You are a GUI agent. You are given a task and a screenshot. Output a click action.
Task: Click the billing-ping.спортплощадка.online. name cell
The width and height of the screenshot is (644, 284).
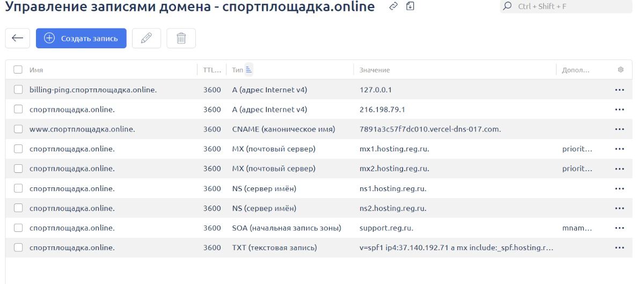point(93,90)
